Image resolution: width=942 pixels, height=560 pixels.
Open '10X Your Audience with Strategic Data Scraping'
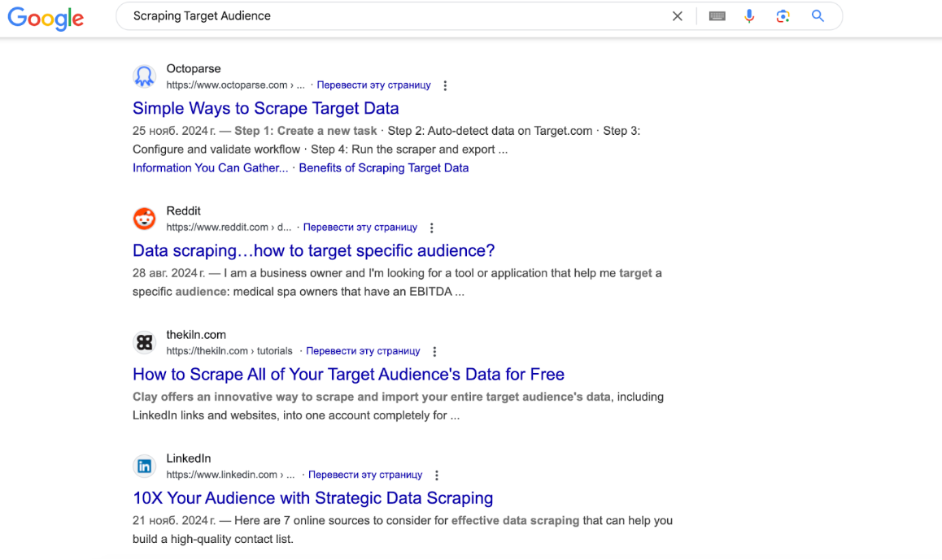coord(313,497)
